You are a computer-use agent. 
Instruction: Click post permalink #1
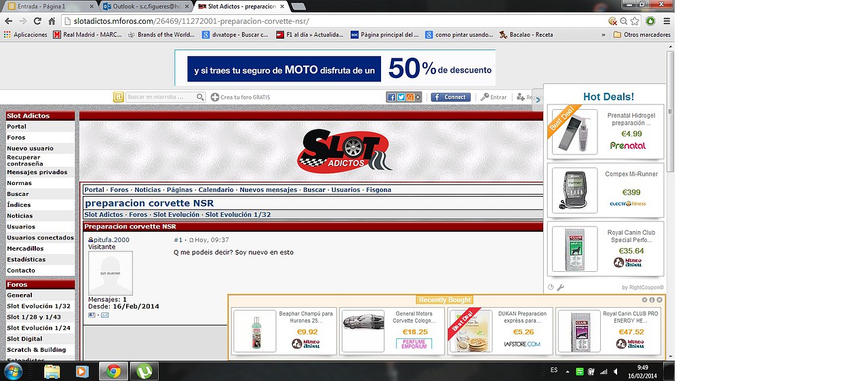[178, 239]
